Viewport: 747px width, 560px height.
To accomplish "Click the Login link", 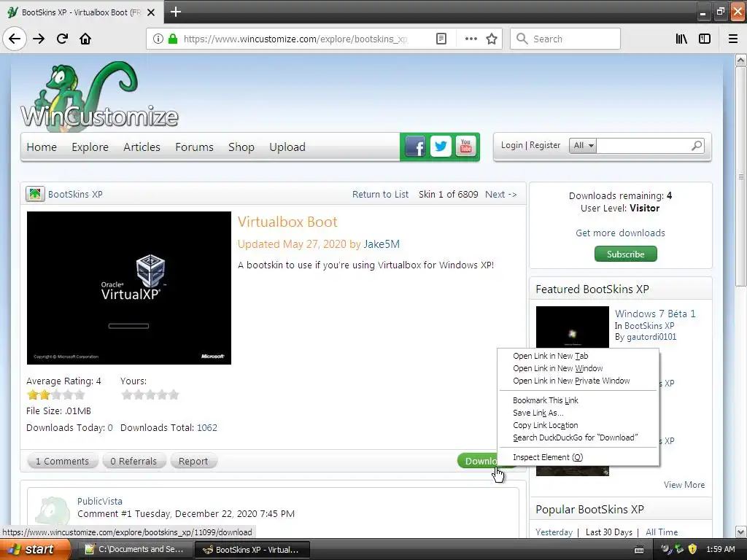I will point(511,145).
